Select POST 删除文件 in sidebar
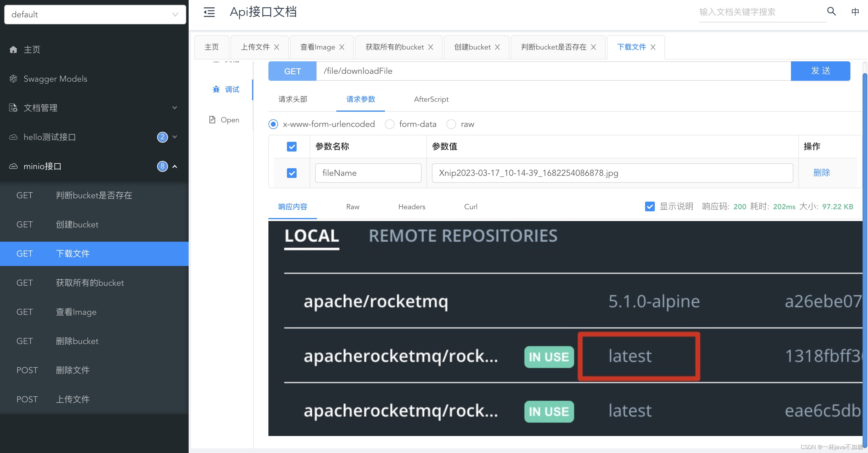 coord(94,370)
